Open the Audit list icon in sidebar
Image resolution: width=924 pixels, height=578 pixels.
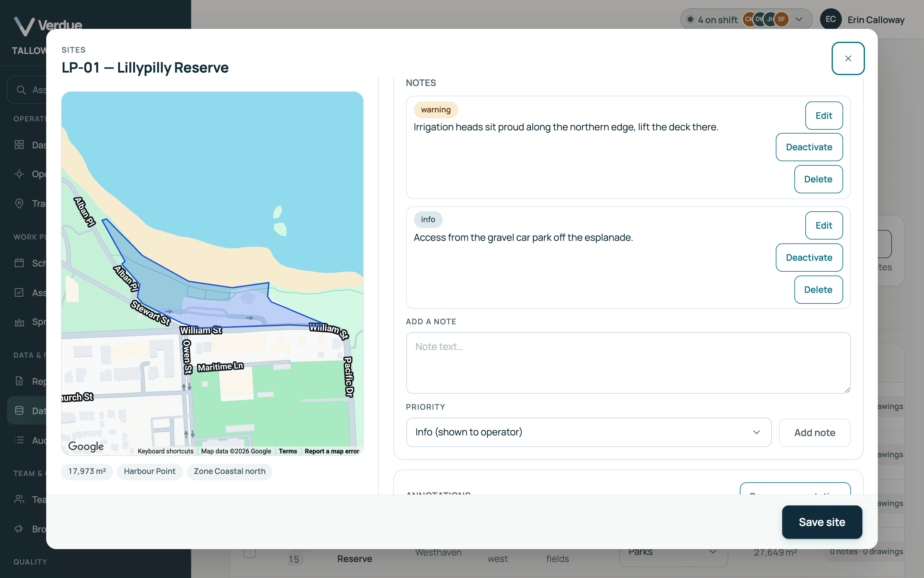coord(19,440)
